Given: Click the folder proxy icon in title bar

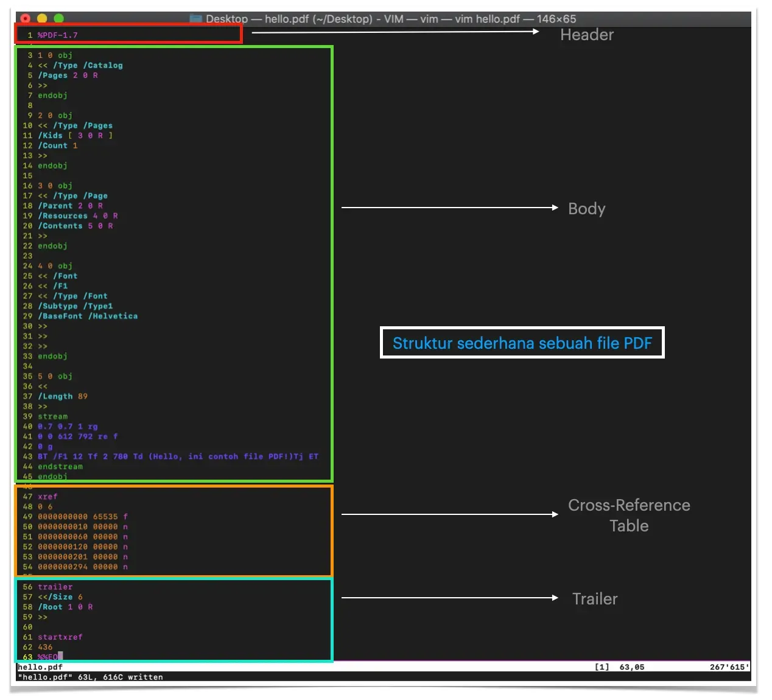Looking at the screenshot, I should click(195, 19).
